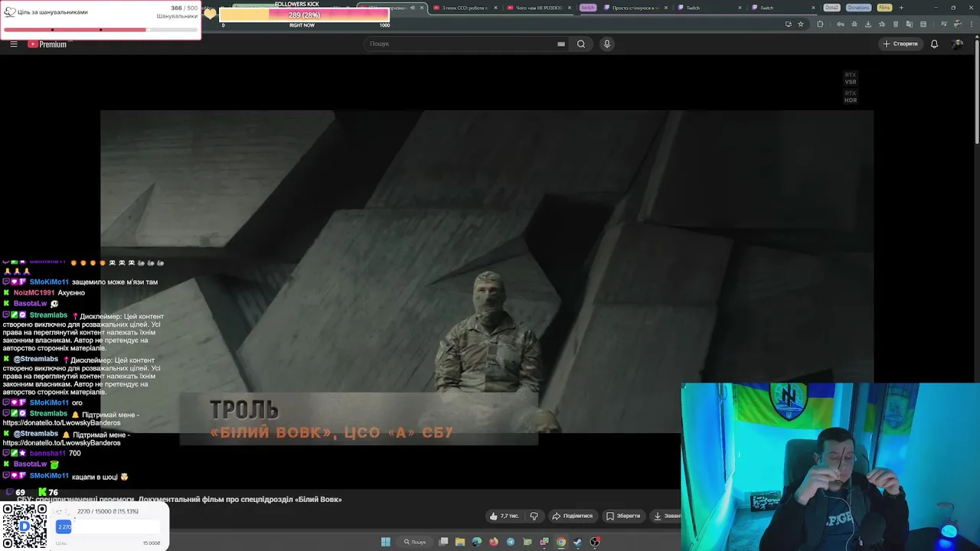Click the streamer webcam overlay
The height and width of the screenshot is (551, 980).
click(x=830, y=467)
